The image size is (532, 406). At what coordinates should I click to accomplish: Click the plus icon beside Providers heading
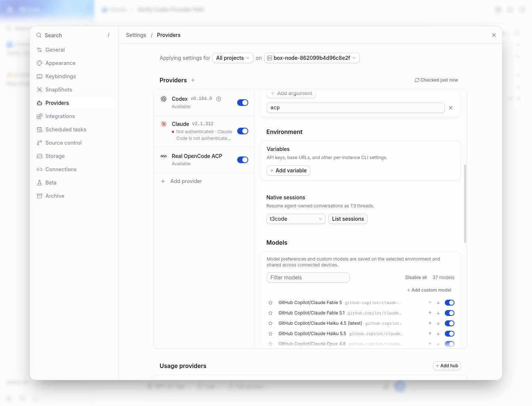(193, 80)
